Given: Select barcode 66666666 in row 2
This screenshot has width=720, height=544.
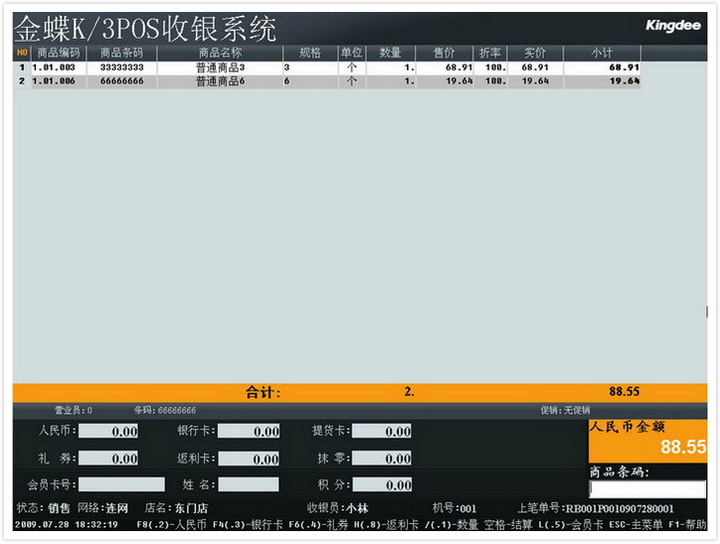Looking at the screenshot, I should tap(122, 81).
